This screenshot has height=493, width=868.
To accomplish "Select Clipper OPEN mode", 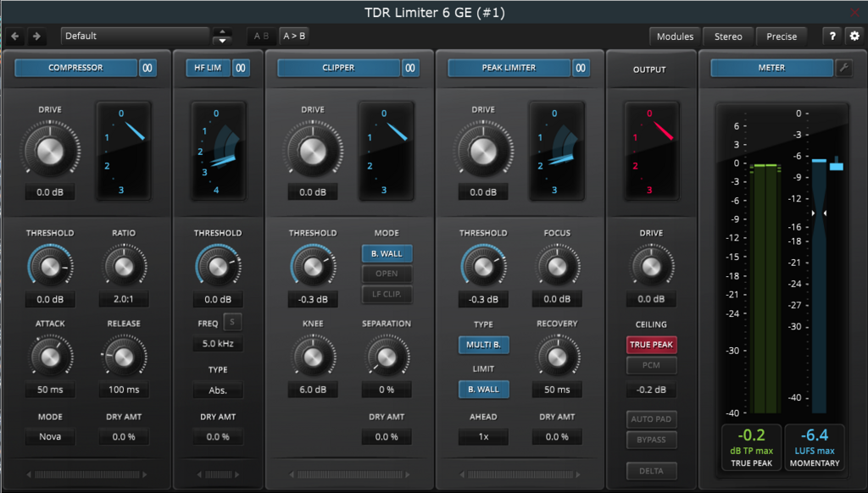I will tap(387, 274).
